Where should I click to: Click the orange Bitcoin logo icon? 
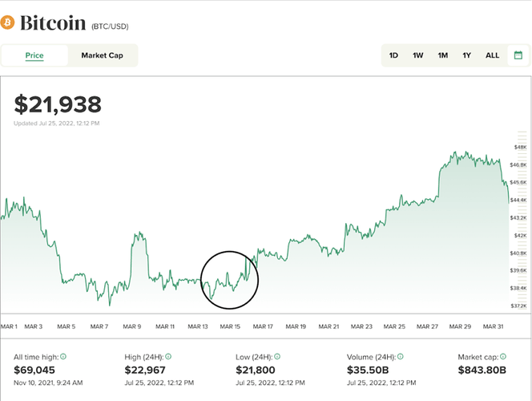click(8, 23)
